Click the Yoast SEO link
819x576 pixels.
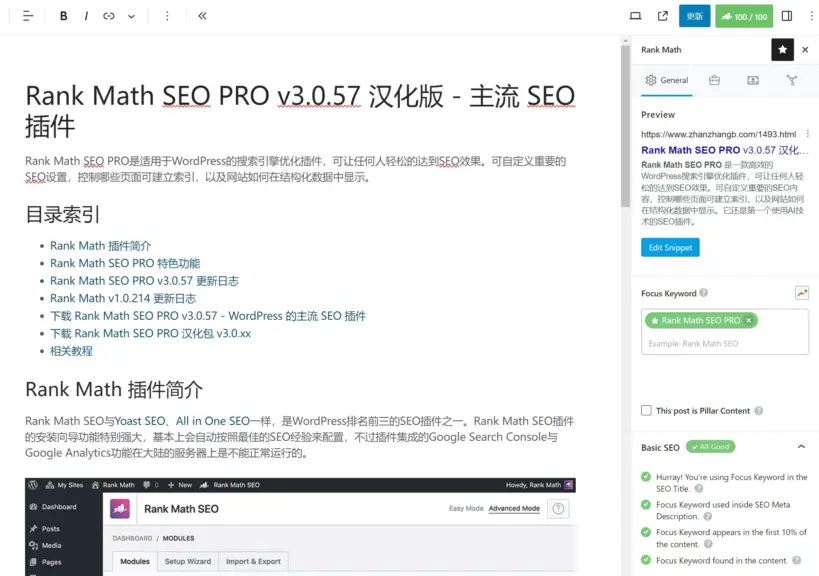coord(140,421)
